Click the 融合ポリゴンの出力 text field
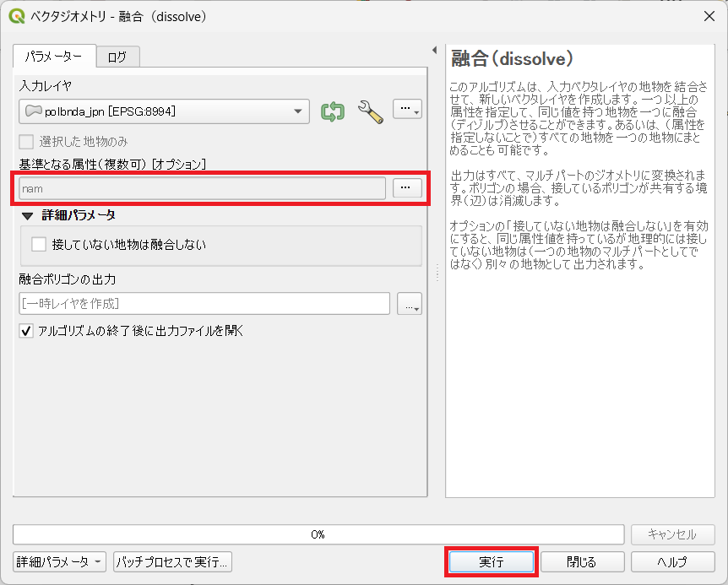 pos(204,304)
